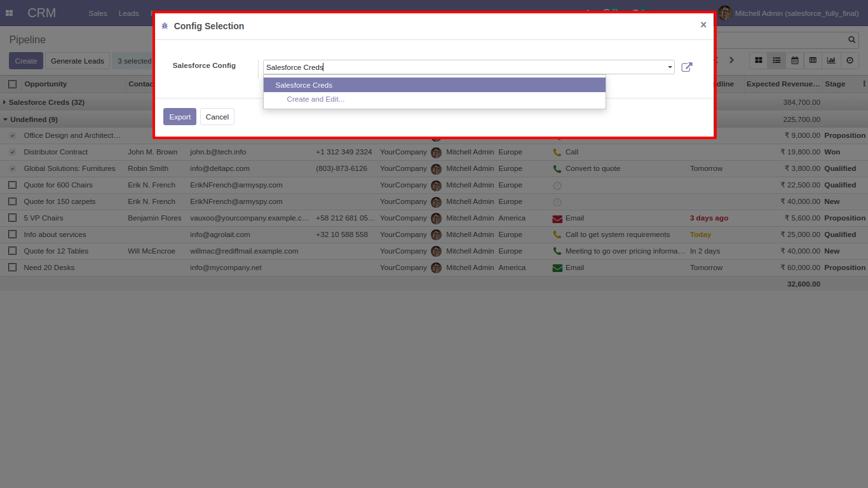Screen dimensions: 868x488
Task: Sort by Expected Revenue column header
Action: click(x=783, y=84)
